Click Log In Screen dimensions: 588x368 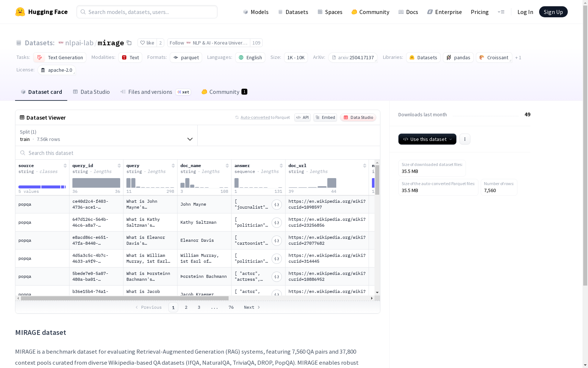tap(525, 12)
